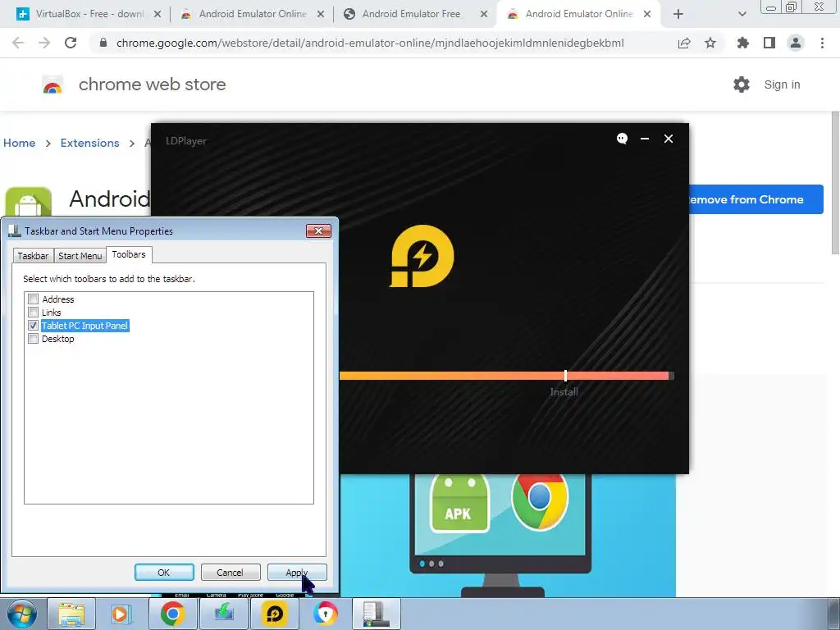Open Taskbar Properties window from taskbar
The height and width of the screenshot is (630, 840).
(376, 614)
